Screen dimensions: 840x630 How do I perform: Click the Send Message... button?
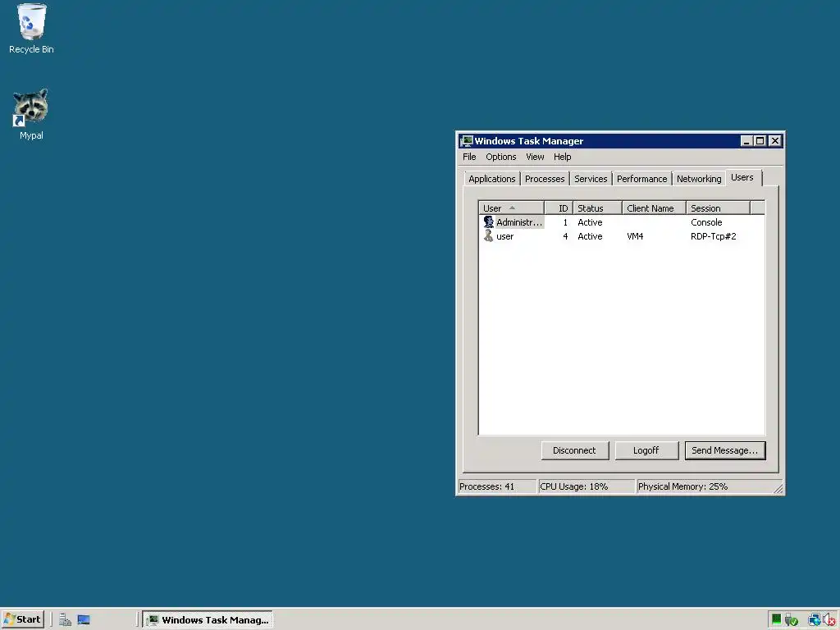pyautogui.click(x=725, y=450)
